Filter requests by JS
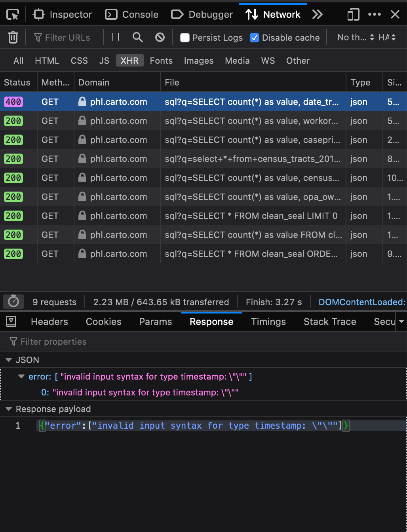The width and height of the screenshot is (407, 532). point(104,61)
